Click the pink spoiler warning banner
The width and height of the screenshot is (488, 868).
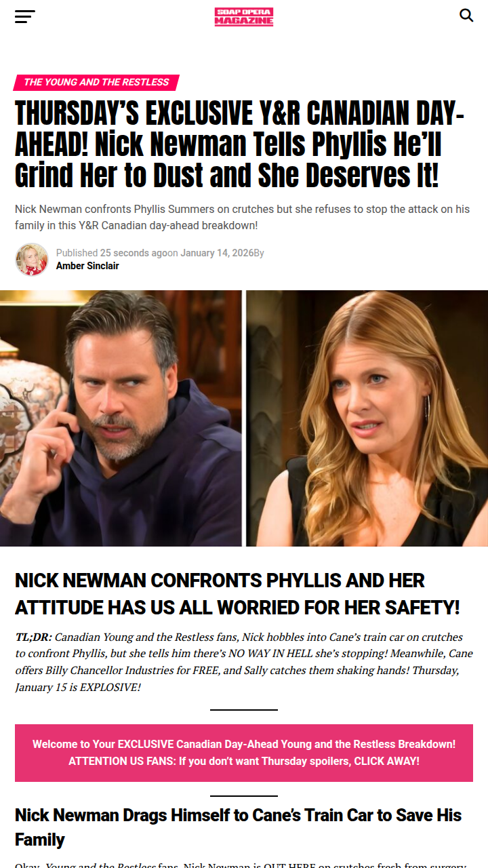(x=244, y=753)
